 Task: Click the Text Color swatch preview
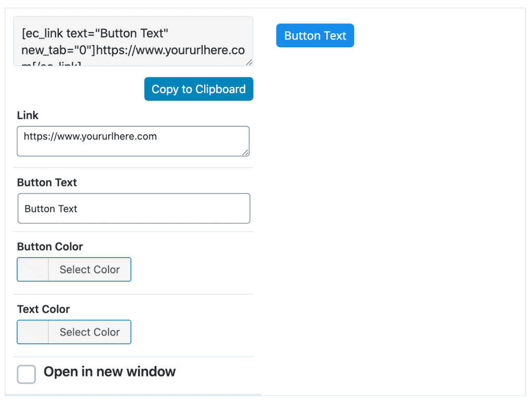pyautogui.click(x=33, y=332)
